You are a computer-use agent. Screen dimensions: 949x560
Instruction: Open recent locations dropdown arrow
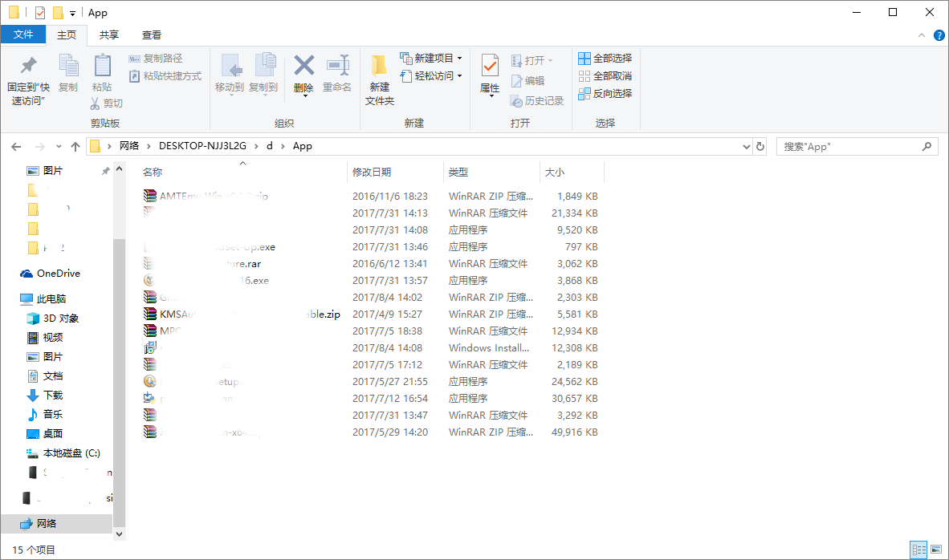59,146
